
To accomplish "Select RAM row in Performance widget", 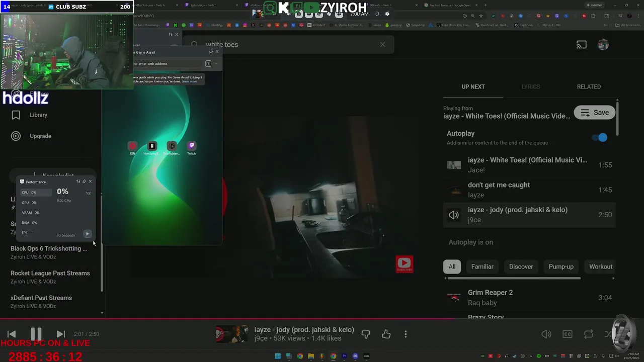I will click(36, 223).
